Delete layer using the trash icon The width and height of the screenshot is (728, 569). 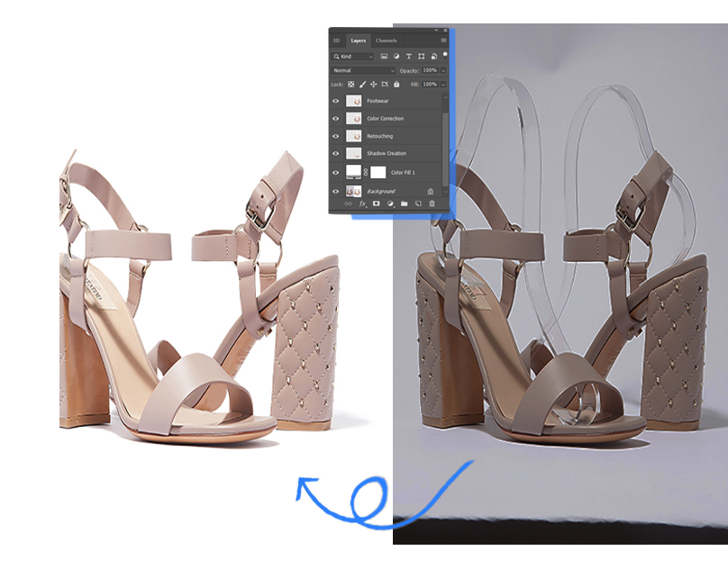tap(432, 204)
